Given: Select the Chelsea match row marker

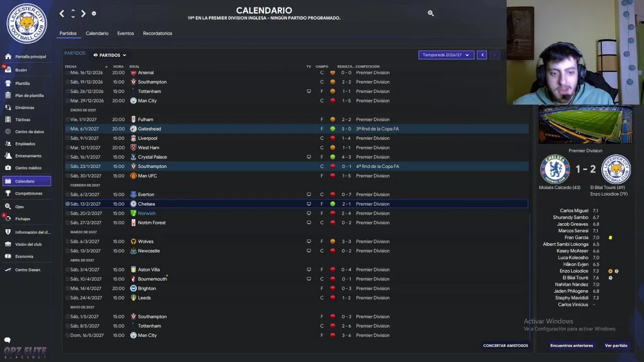Looking at the screenshot, I should coord(67,204).
